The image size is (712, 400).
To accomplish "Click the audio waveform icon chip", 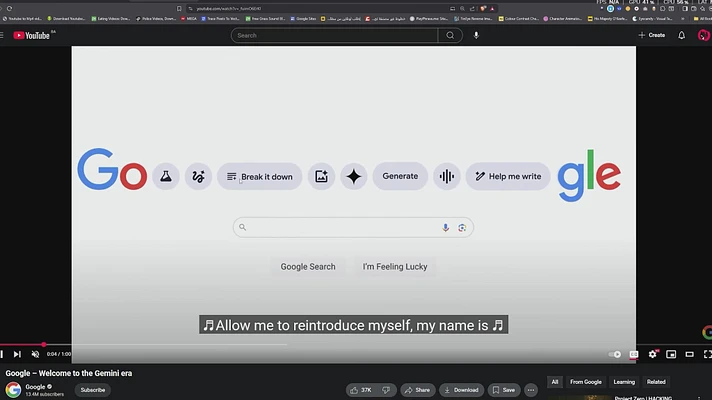I will click(447, 176).
